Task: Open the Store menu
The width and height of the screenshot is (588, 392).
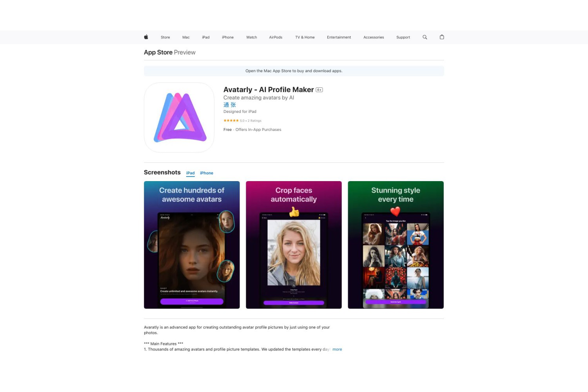Action: (165, 37)
